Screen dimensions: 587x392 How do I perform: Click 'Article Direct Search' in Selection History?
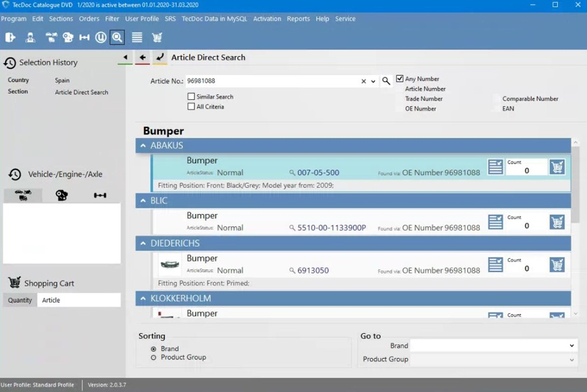82,92
